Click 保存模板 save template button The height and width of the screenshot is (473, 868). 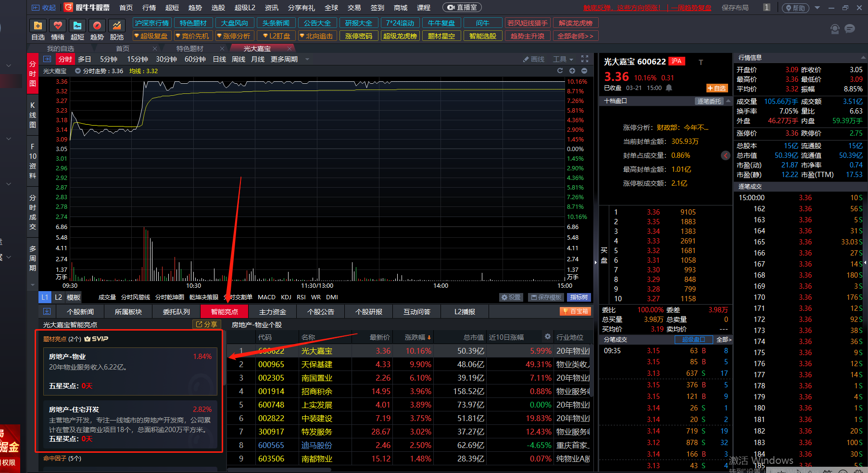pyautogui.click(x=546, y=297)
